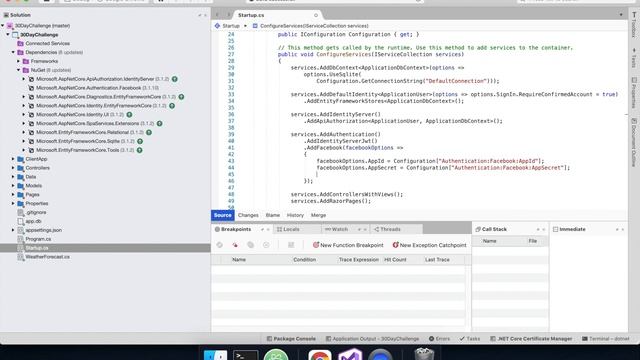Screen dimensions: 640x360
Task: Select app.db in the solution tree
Action: (x=33, y=221)
